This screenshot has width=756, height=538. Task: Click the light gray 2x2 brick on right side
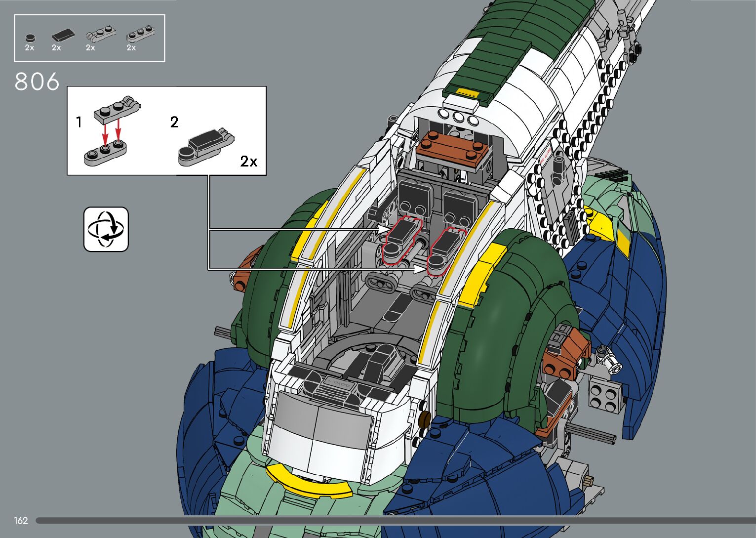pos(605,395)
